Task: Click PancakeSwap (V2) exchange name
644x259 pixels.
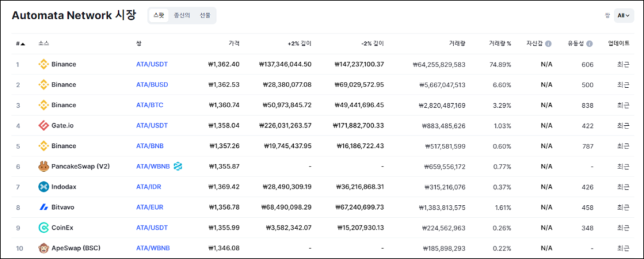Action: click(81, 166)
